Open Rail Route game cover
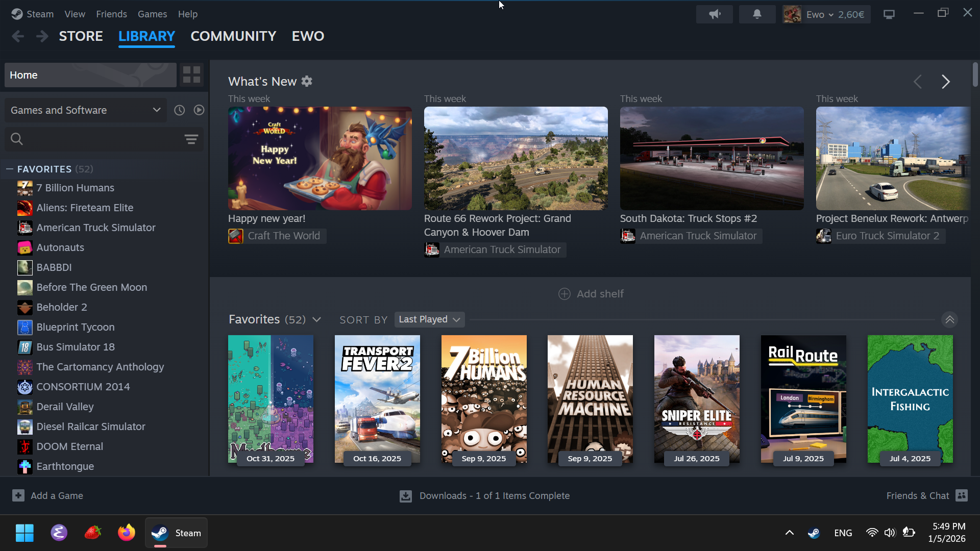Viewport: 980px width, 551px height. click(x=803, y=399)
